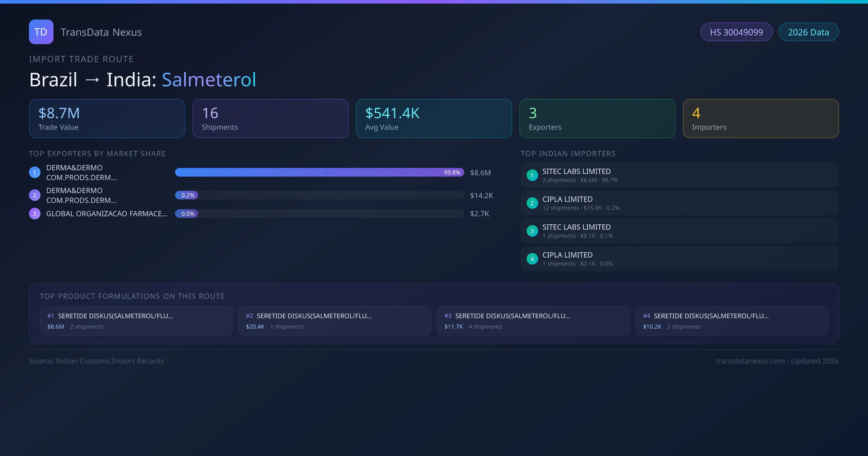Select GLOBAL ORGANIZACAO FARMACE exporter name

tap(107, 214)
